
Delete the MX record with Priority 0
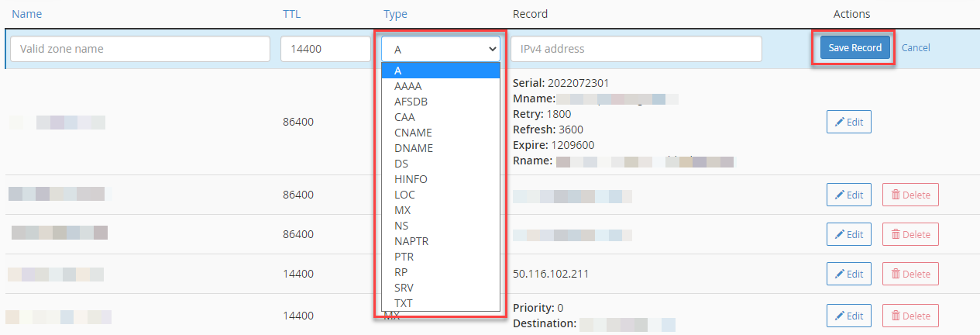click(910, 316)
